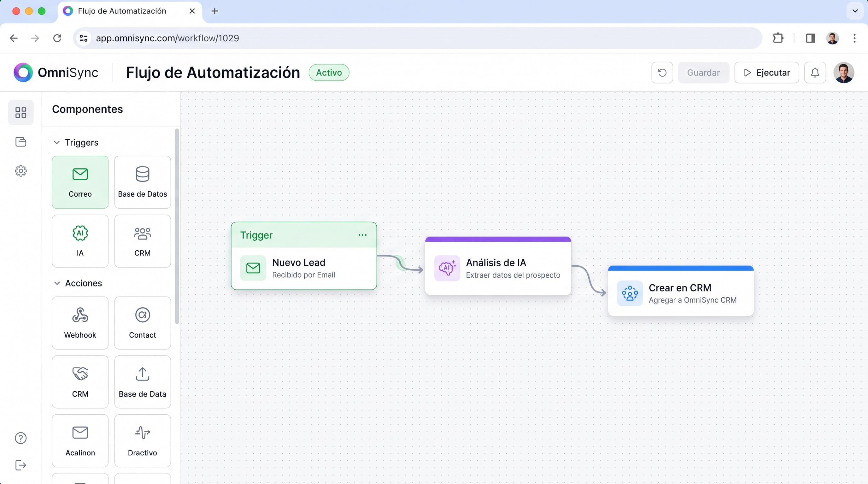Collapse the Triggers section
Image resolution: width=868 pixels, height=484 pixels.
[57, 142]
